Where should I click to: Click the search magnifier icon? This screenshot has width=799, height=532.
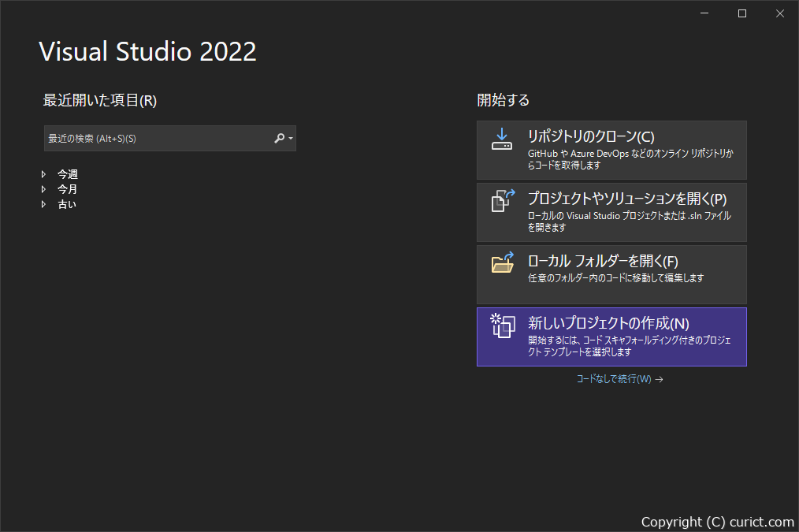[277, 138]
